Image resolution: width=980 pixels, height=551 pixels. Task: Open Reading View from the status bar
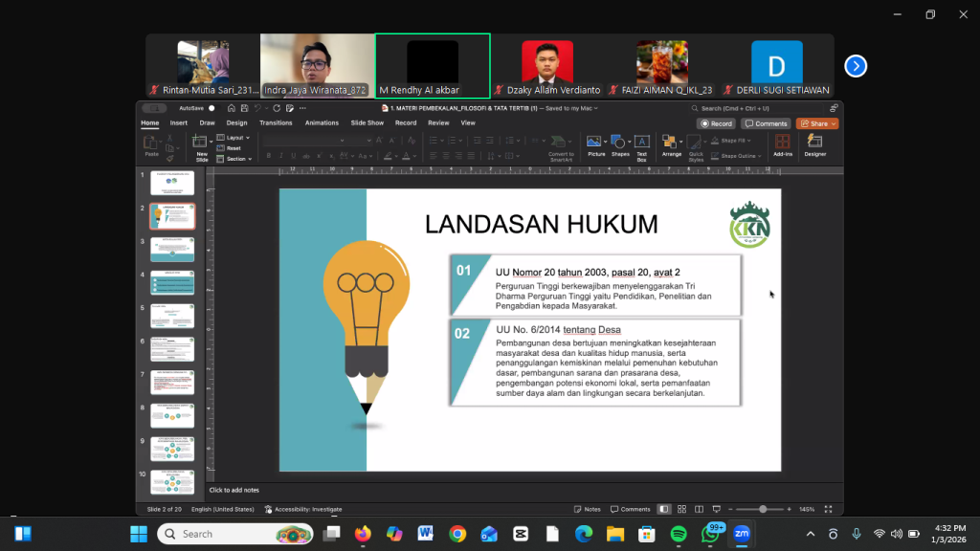(x=700, y=509)
